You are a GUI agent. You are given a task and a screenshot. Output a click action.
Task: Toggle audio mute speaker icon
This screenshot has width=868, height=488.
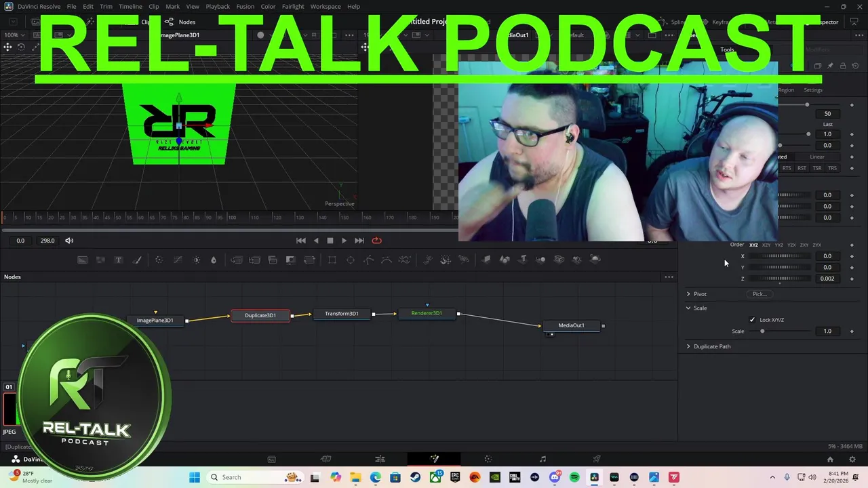69,241
